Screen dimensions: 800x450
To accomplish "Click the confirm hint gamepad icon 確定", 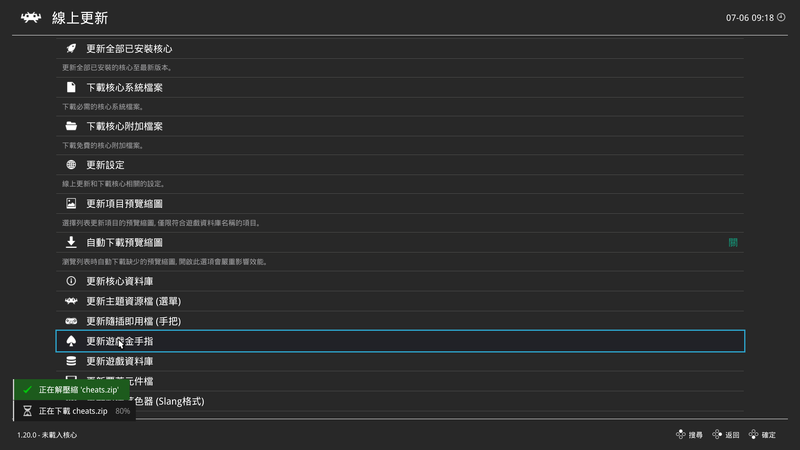I will 754,434.
